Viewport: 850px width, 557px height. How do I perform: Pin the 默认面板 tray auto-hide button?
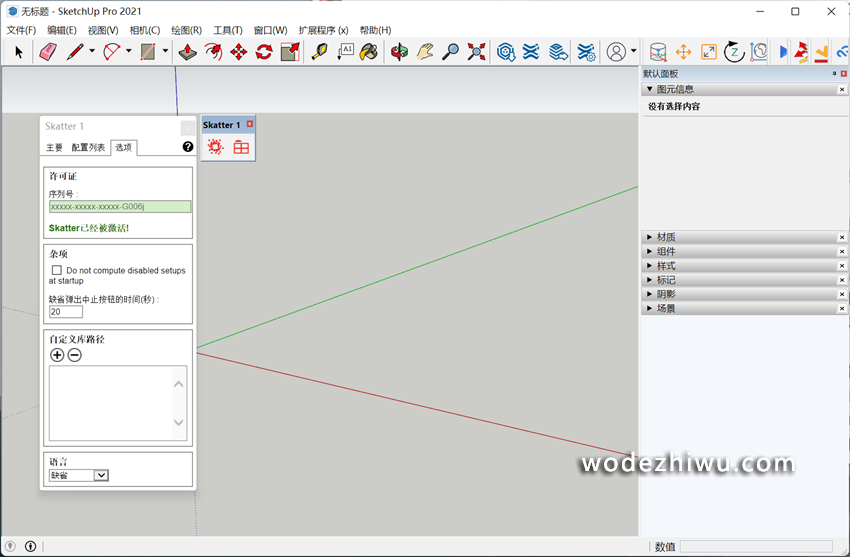click(834, 74)
